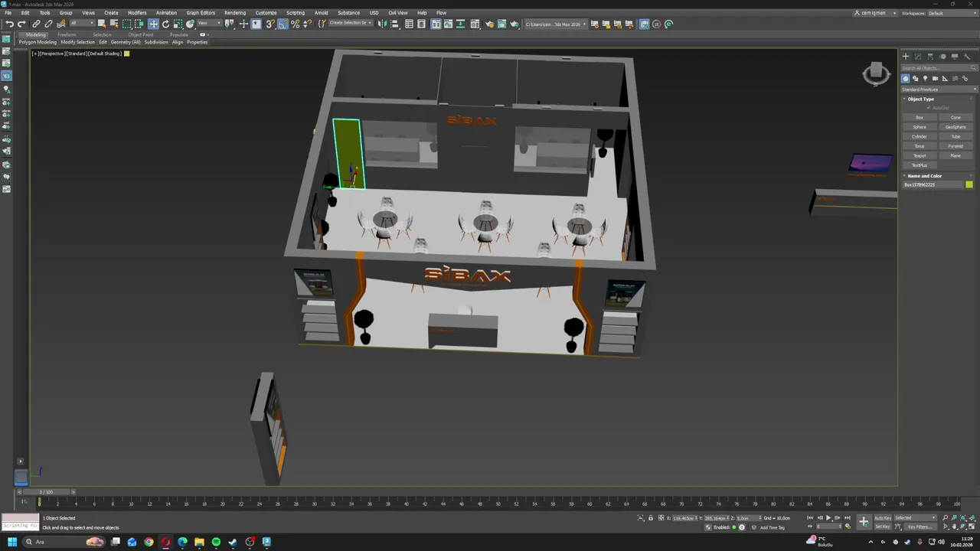Activate Bind to Space Warp tool
980x551 pixels.
click(x=61, y=24)
